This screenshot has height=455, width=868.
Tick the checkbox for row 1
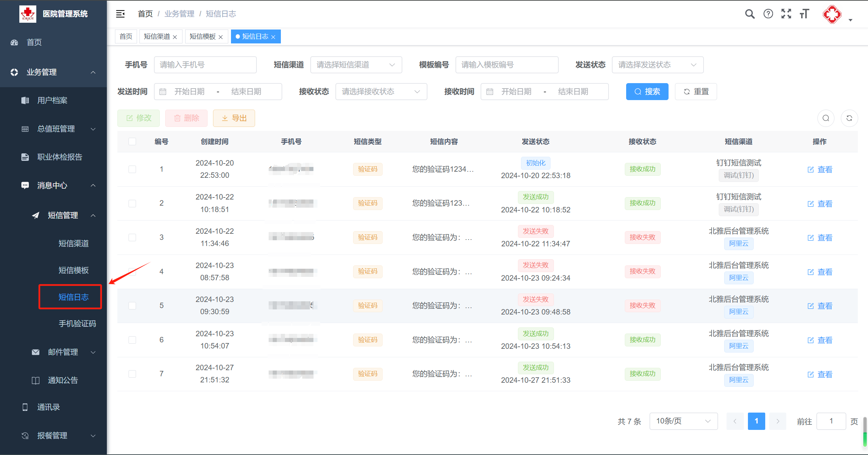[132, 169]
